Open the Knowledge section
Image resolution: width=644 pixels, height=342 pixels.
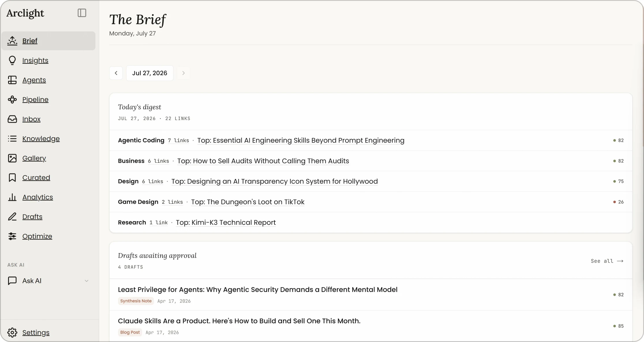41,139
